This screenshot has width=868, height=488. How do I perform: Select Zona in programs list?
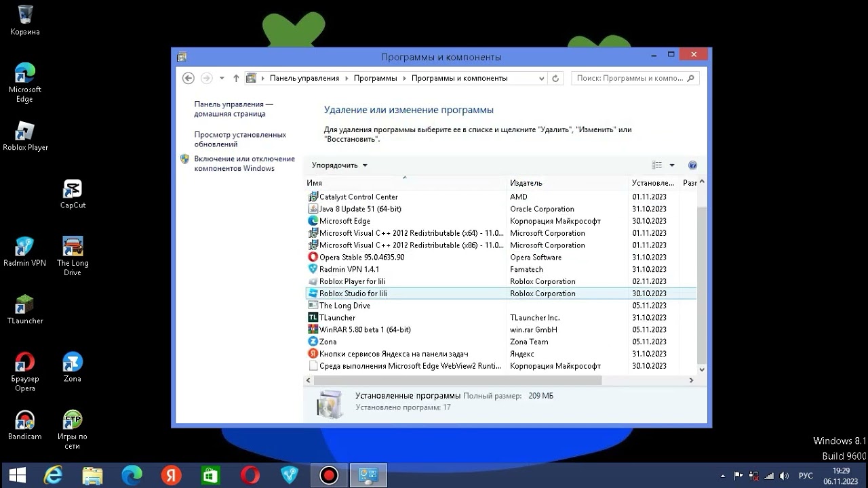502,342
